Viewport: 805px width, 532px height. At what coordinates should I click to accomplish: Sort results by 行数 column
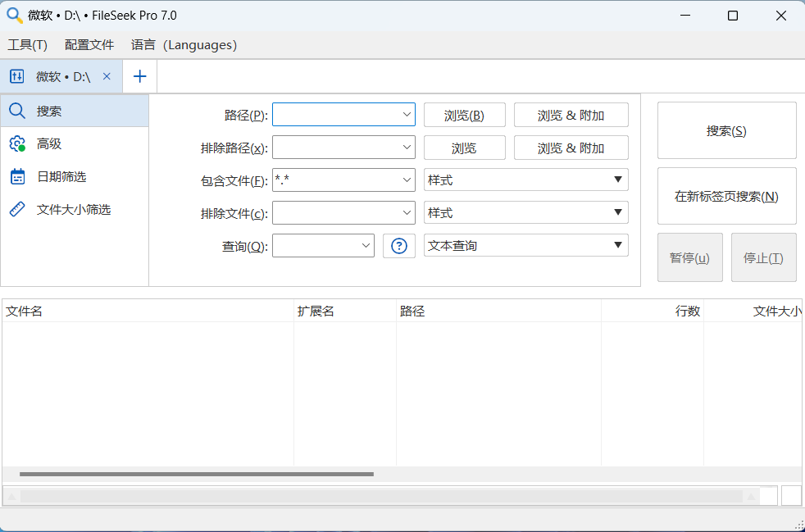coord(652,311)
